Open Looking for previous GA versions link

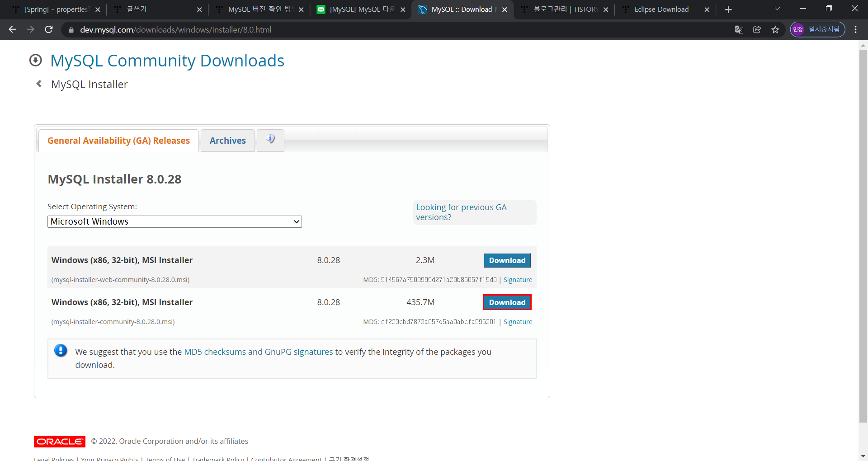(461, 212)
